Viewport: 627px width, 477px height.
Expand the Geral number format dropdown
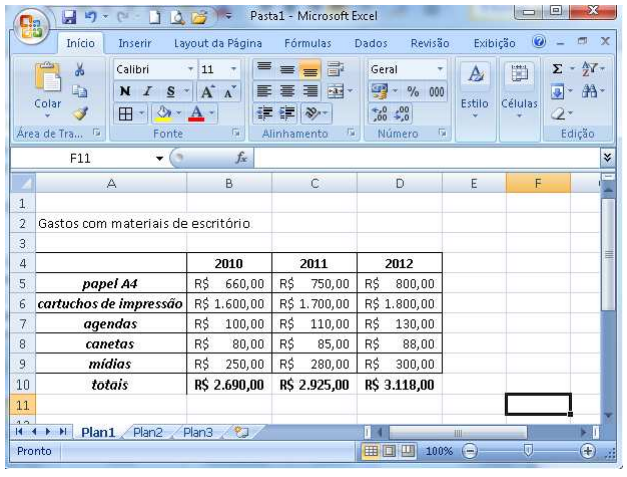440,70
